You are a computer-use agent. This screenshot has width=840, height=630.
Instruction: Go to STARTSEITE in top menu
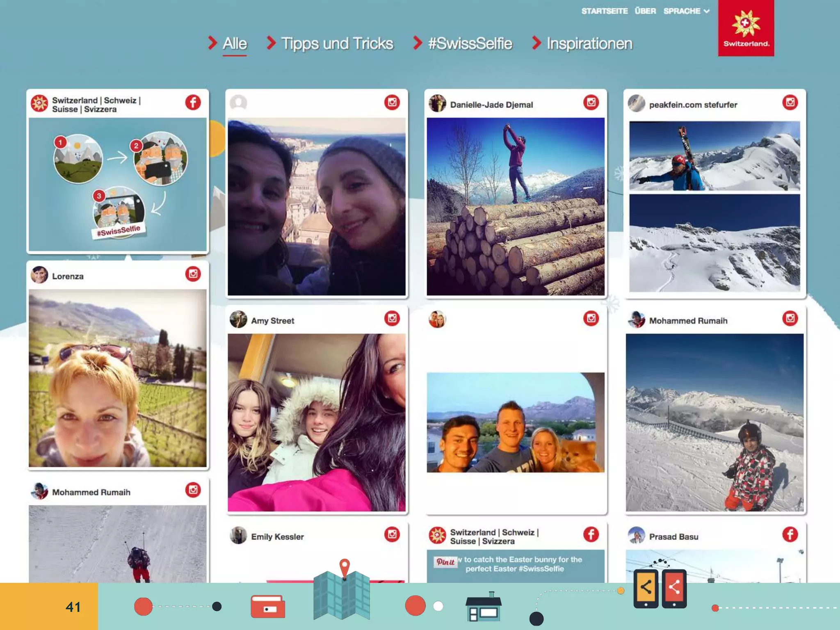click(605, 11)
